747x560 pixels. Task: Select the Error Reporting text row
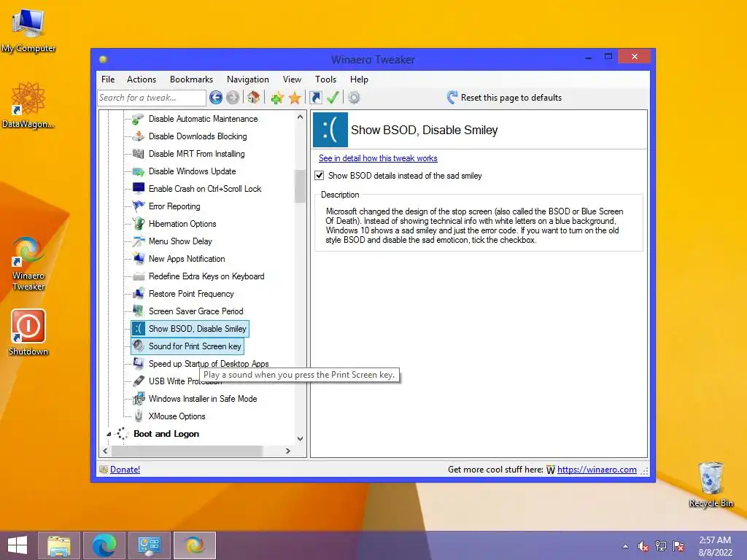(174, 206)
